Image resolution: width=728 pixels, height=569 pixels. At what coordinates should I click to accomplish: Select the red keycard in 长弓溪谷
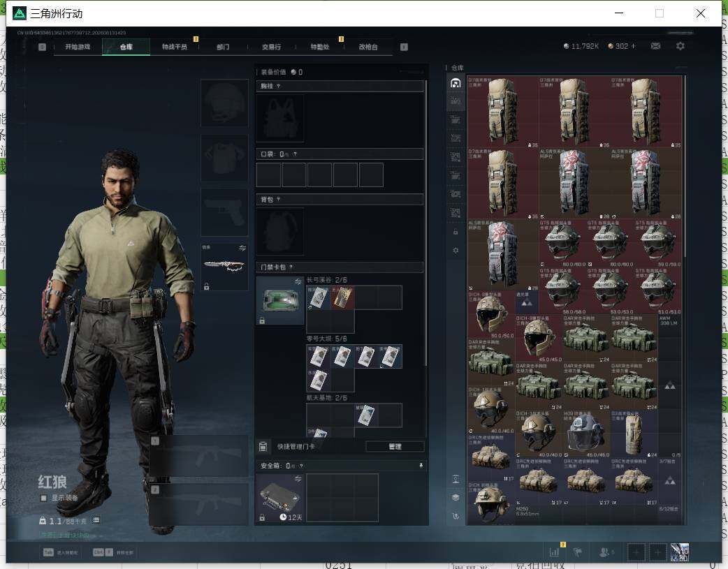click(342, 297)
